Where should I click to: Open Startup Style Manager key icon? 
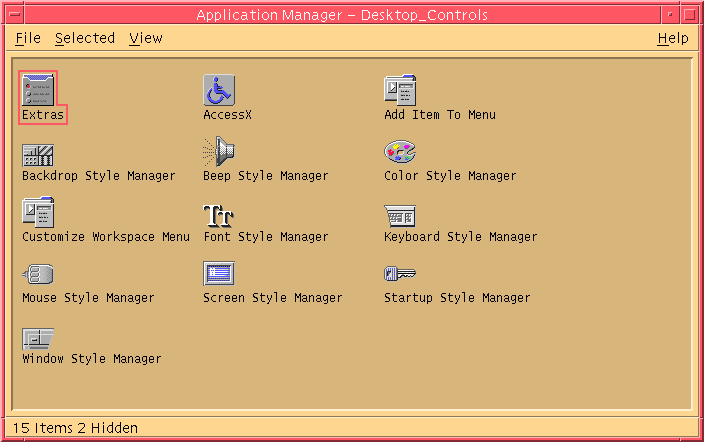click(x=400, y=274)
